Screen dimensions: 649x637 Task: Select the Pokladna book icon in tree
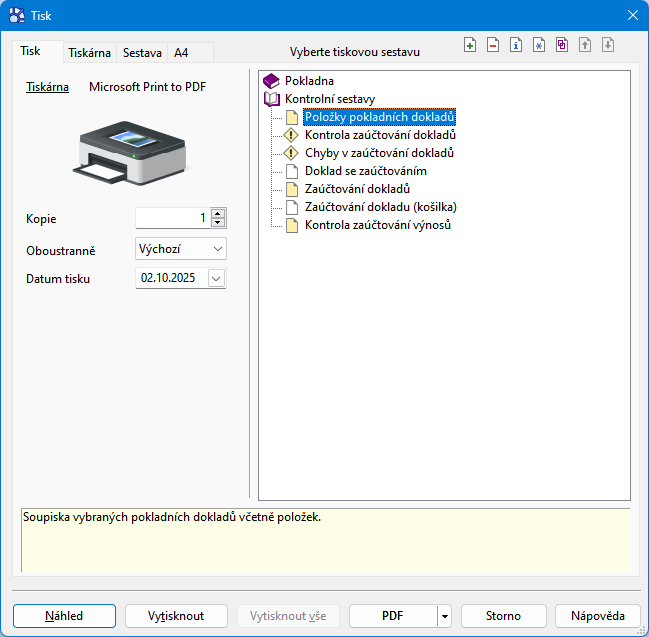271,81
